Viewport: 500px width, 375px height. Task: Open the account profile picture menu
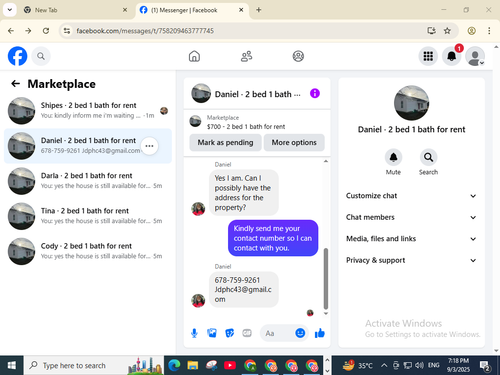[475, 56]
